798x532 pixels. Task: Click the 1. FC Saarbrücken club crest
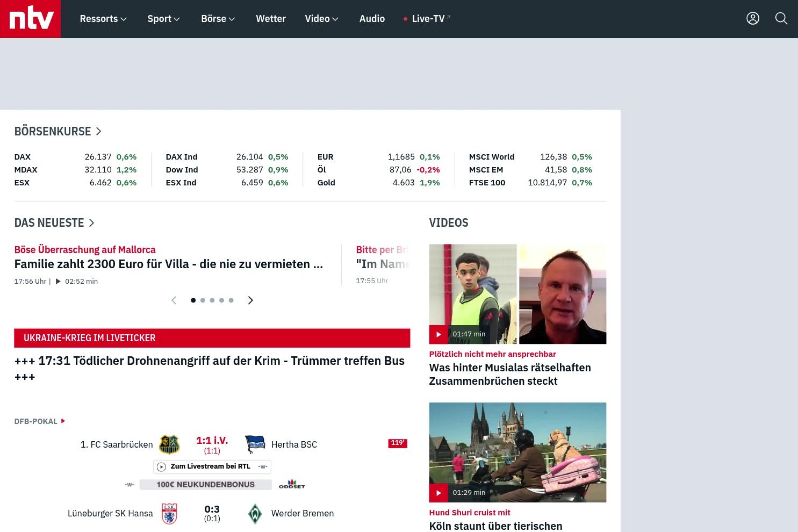[169, 444]
